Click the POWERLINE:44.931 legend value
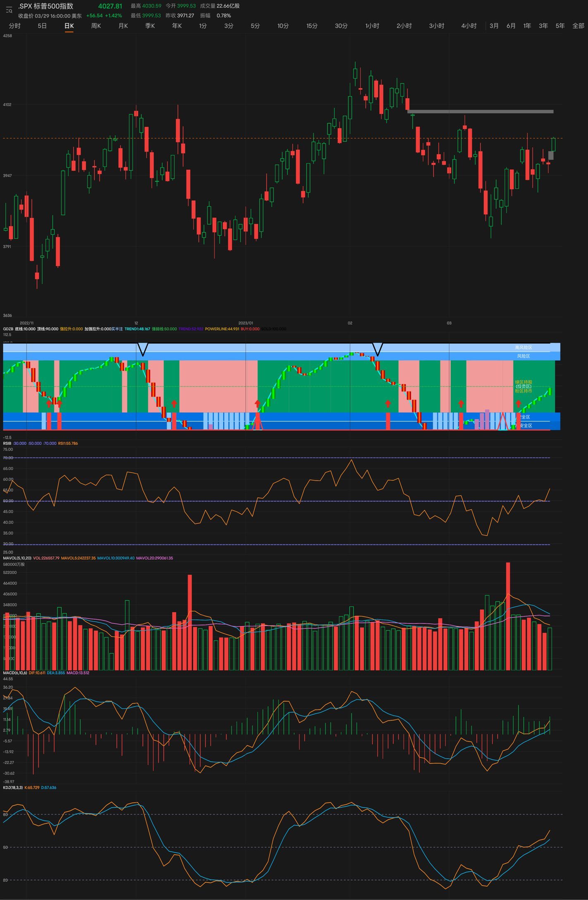The image size is (588, 900). [x=222, y=329]
